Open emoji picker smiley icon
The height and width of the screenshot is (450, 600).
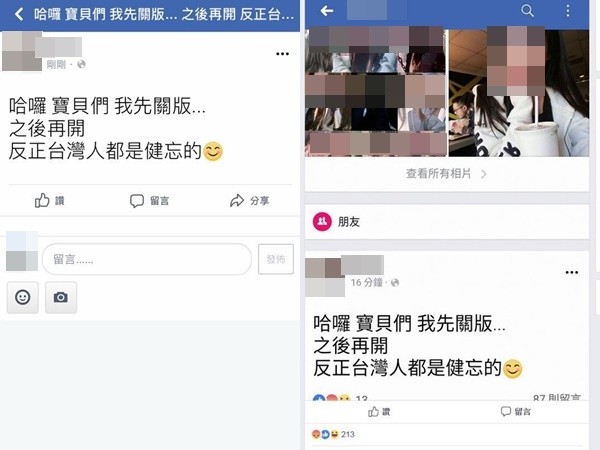(23, 297)
